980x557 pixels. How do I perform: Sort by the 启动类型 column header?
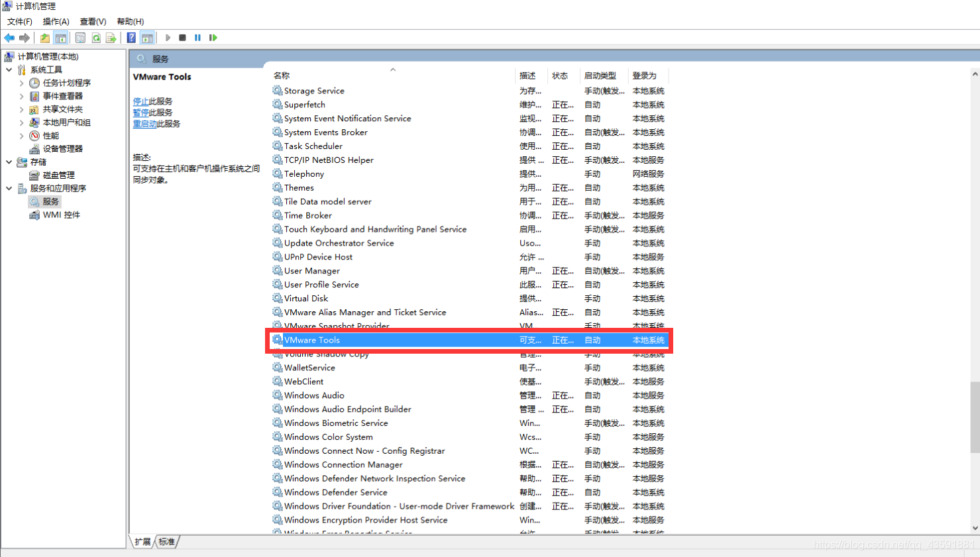[604, 76]
